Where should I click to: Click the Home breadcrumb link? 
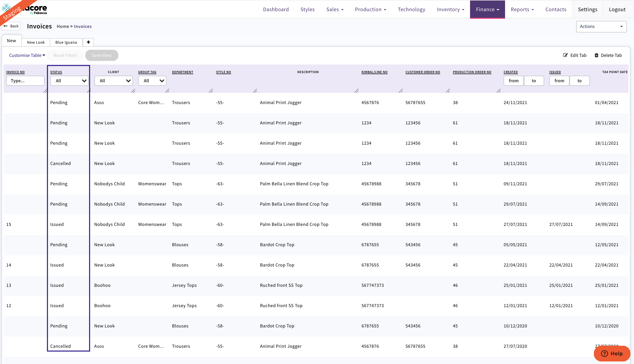pos(63,26)
